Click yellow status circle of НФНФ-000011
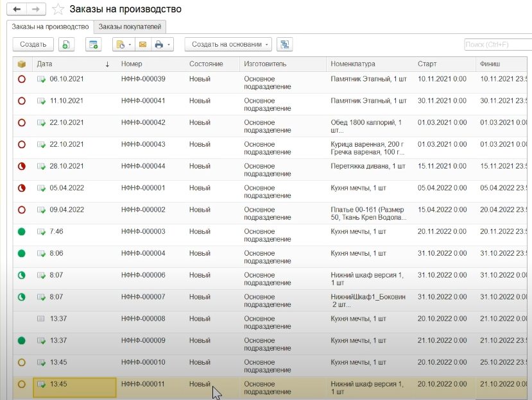 click(22, 385)
